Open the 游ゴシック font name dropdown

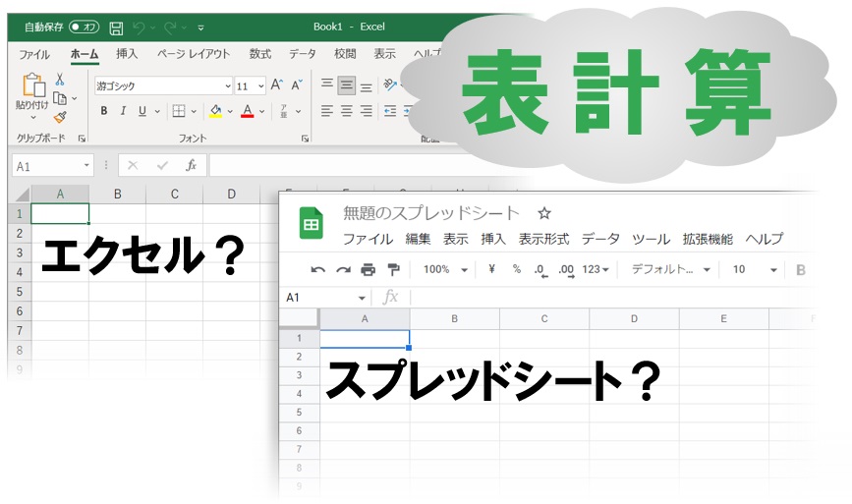tap(228, 86)
